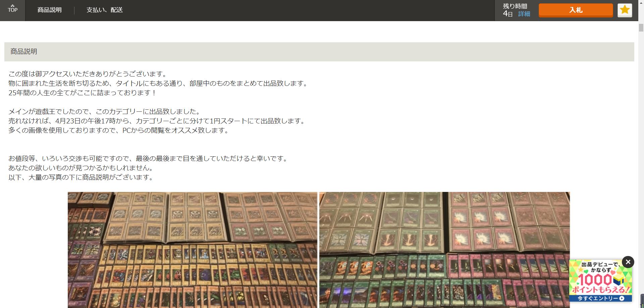The image size is (644, 308).
Task: Open the 商品説明 navigation item
Action: tap(50, 10)
